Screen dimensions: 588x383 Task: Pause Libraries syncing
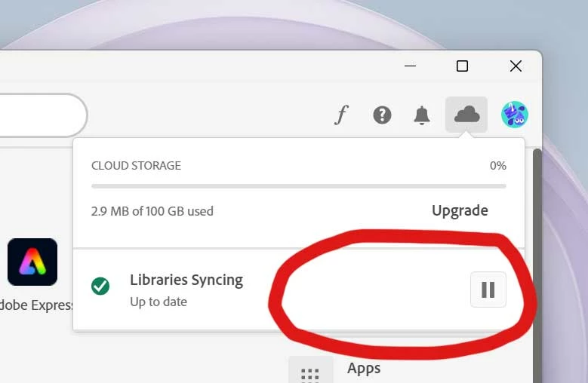point(488,290)
